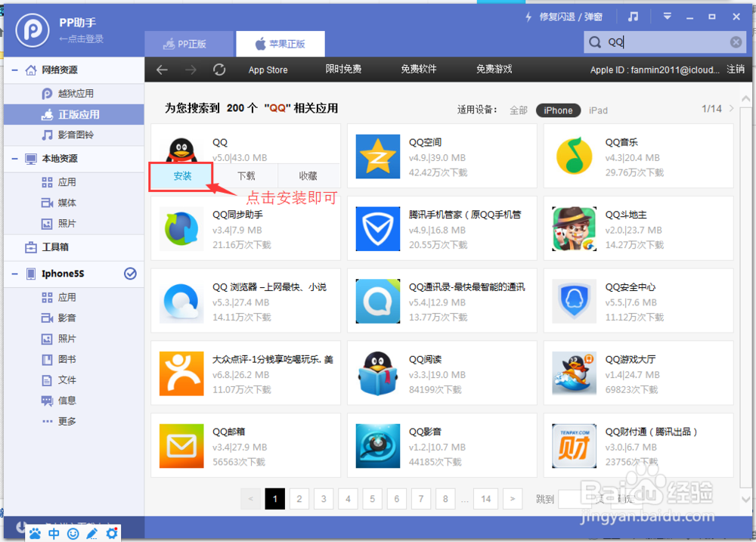Clear the QQ search field text
The image size is (756, 542).
(736, 42)
